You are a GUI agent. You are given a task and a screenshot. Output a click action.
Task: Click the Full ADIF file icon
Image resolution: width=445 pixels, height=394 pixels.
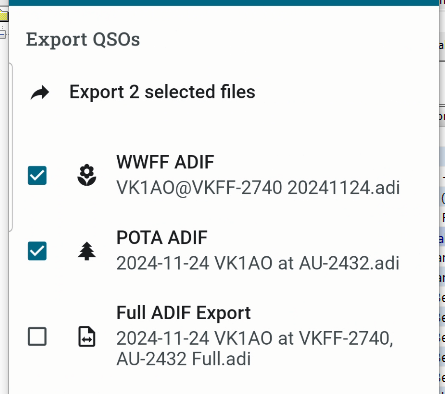pyautogui.click(x=87, y=337)
